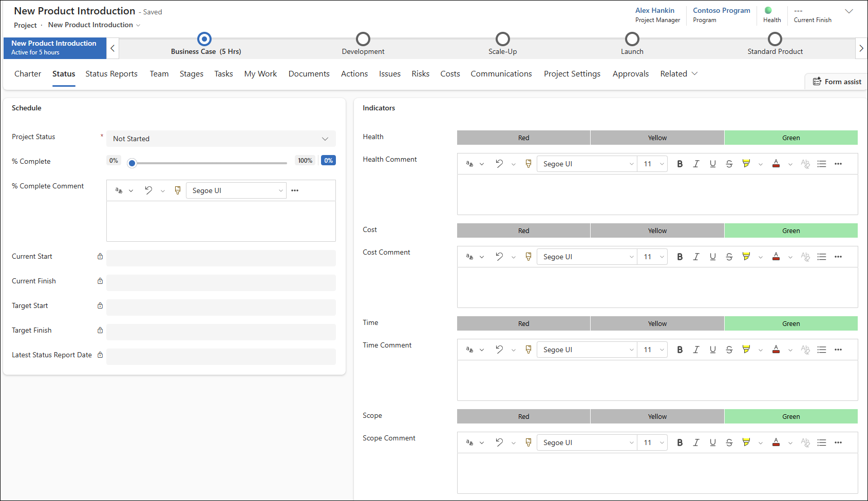The width and height of the screenshot is (868, 501).
Task: Expand the Related tab menu
Action: click(678, 74)
